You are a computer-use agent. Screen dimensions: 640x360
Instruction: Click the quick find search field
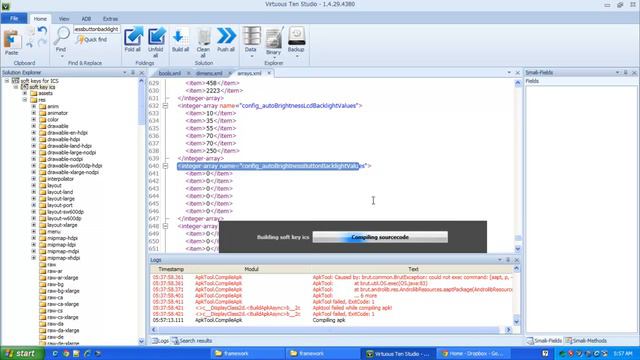tap(97, 29)
